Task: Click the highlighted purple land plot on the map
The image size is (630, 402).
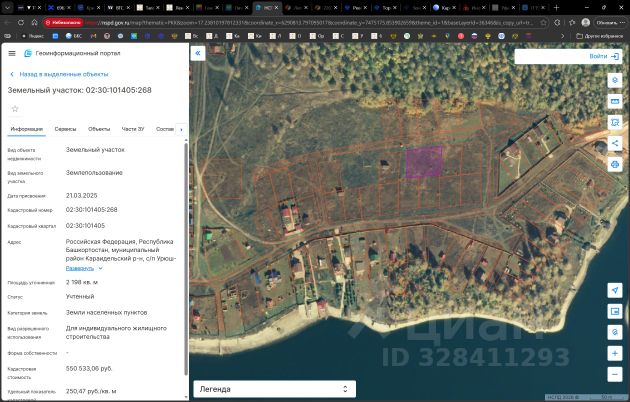Action: tap(423, 162)
